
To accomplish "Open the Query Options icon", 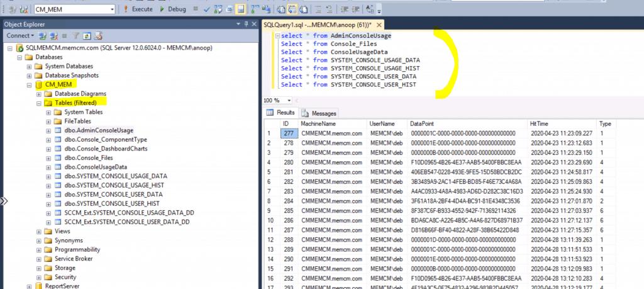I will pyautogui.click(x=230, y=9).
